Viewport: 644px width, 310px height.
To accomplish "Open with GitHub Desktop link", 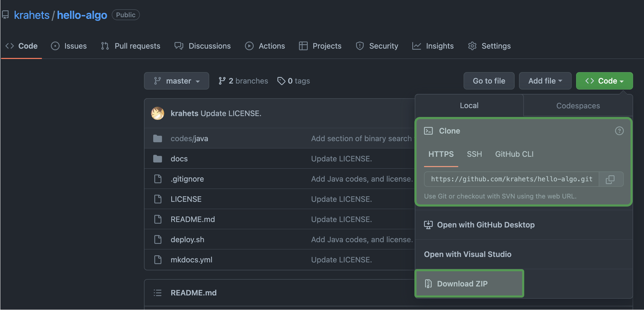I will coord(485,225).
